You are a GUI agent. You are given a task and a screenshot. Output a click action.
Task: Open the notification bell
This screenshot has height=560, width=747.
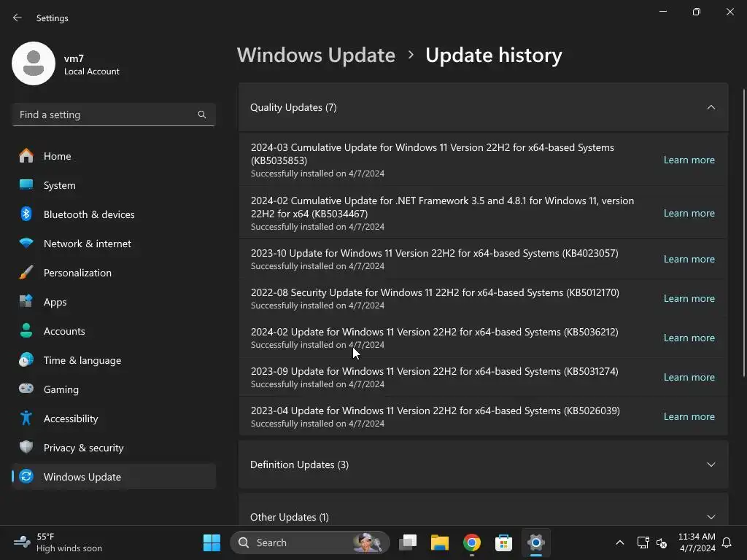727,542
